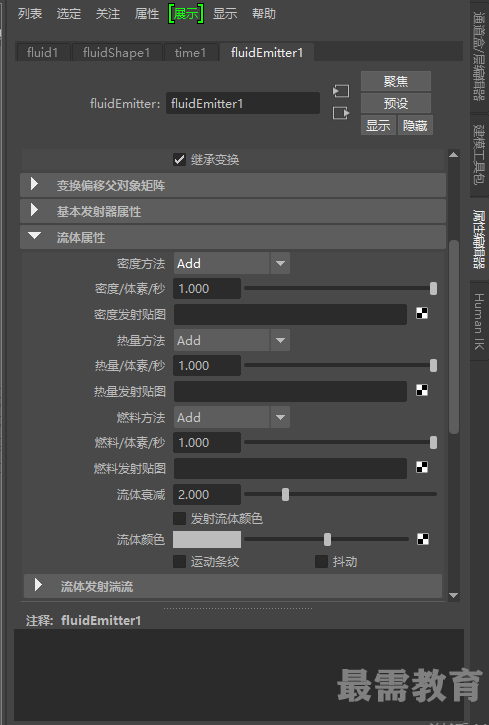The height and width of the screenshot is (725, 489).
Task: Enable the 运动条纹 checkbox
Action: pyautogui.click(x=179, y=561)
